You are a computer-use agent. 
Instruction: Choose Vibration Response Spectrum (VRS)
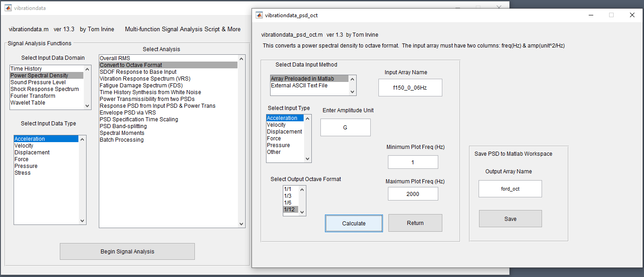point(168,79)
